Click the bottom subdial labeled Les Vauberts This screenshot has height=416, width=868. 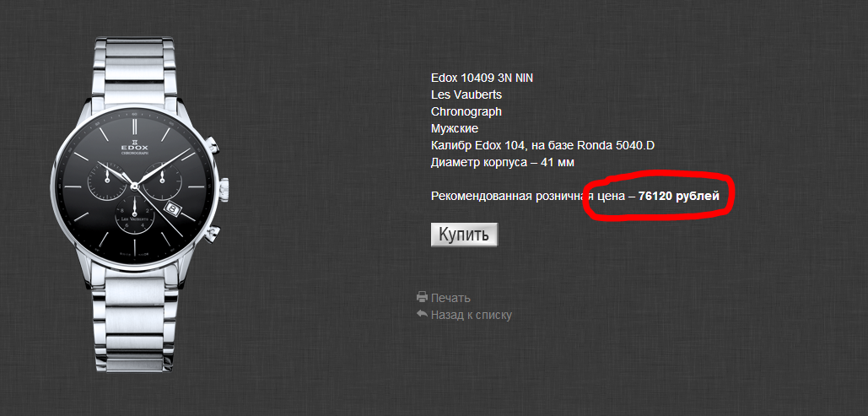pyautogui.click(x=134, y=215)
